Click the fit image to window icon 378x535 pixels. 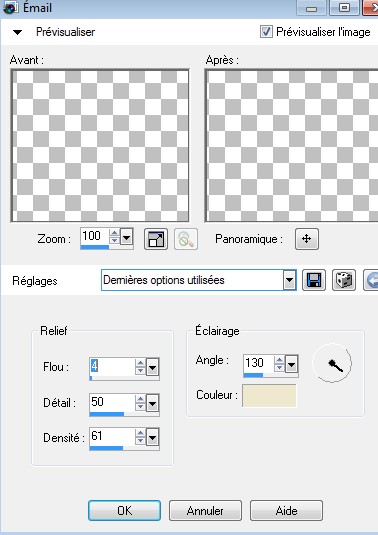point(156,239)
